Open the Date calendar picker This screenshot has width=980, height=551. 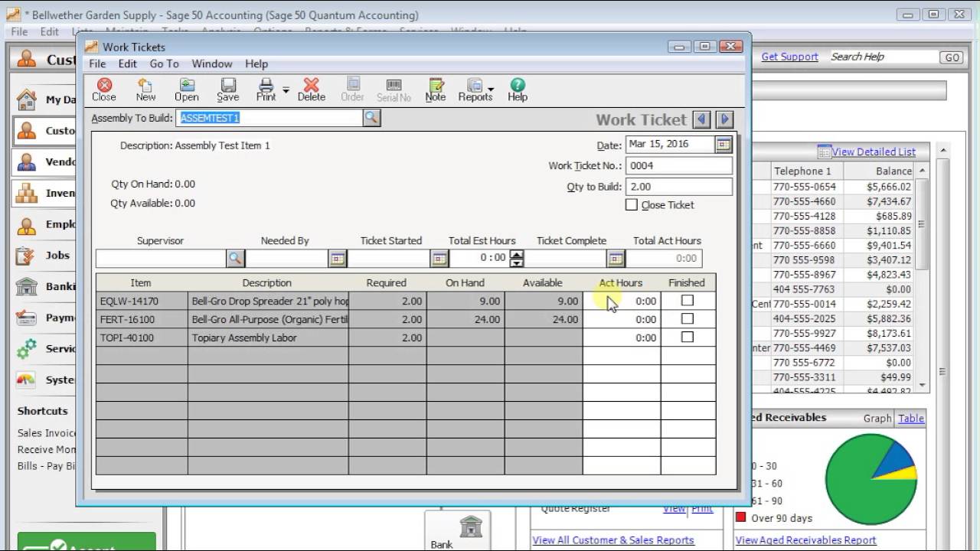(723, 144)
